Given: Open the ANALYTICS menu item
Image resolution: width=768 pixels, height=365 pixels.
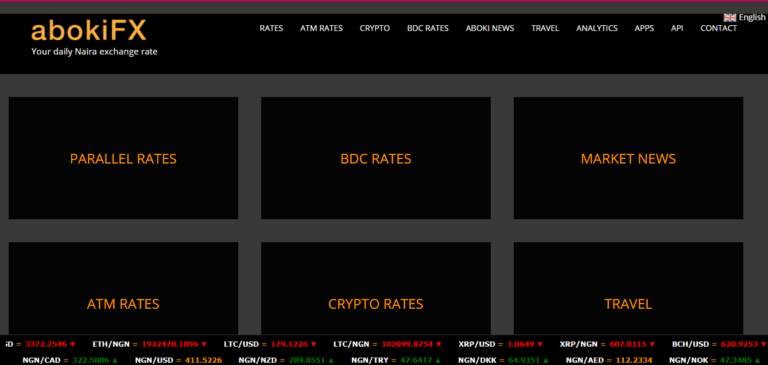Looking at the screenshot, I should (597, 28).
